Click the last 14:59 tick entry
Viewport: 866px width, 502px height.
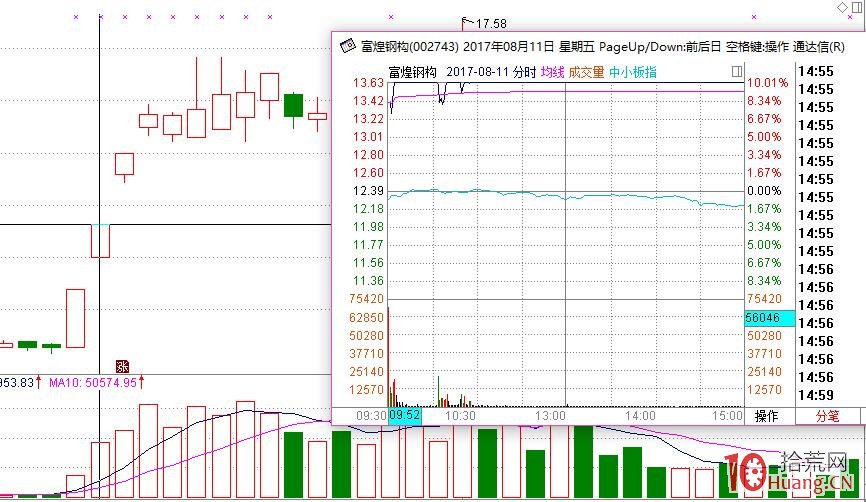pyautogui.click(x=816, y=395)
